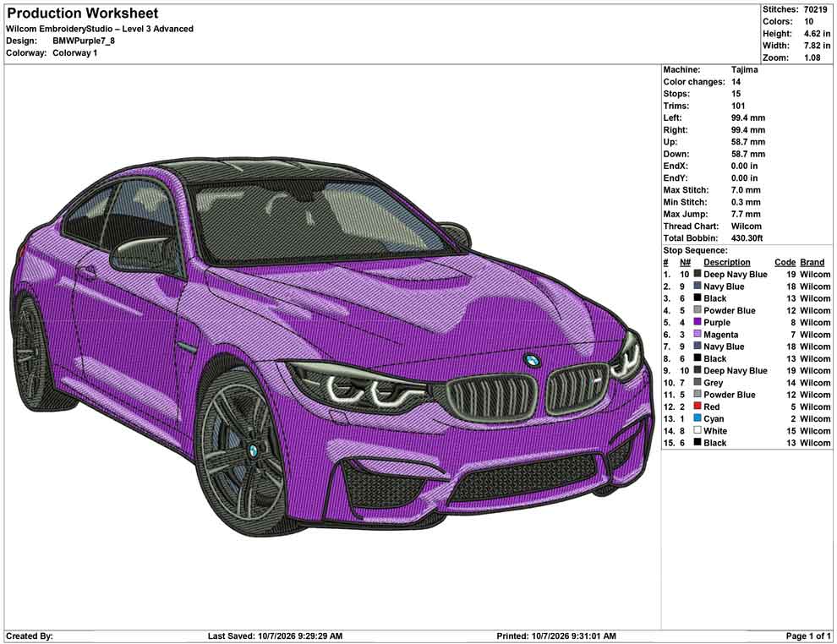This screenshot has width=837, height=644.
Task: Click the 'Grey' description in stop 10
Action: coord(714,383)
